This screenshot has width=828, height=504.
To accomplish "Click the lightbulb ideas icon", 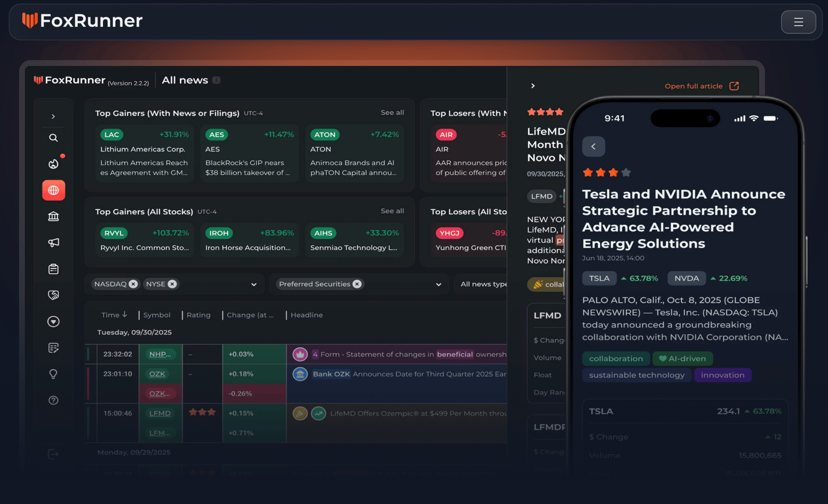I will 53,374.
